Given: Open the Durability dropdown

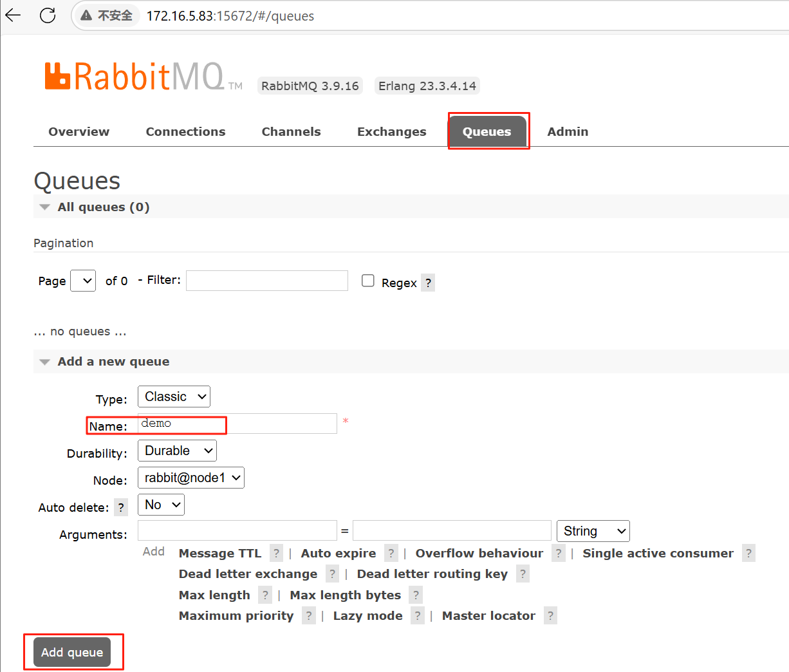Looking at the screenshot, I should [177, 451].
